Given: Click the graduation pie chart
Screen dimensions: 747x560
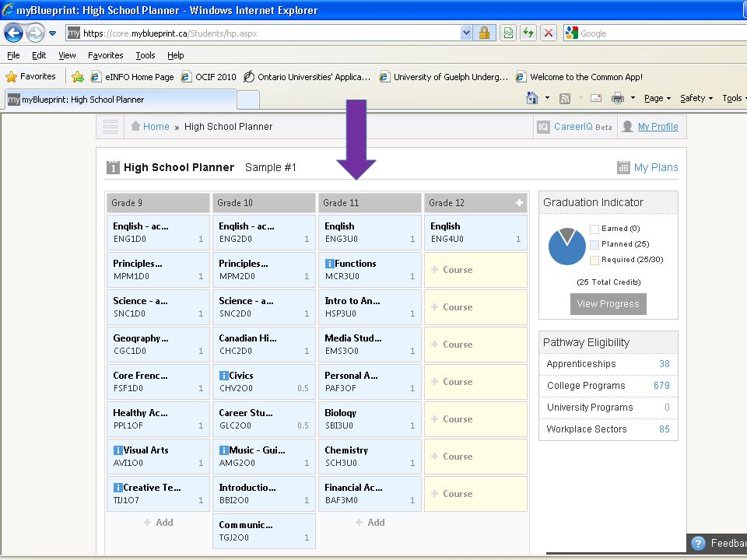Looking at the screenshot, I should click(567, 247).
